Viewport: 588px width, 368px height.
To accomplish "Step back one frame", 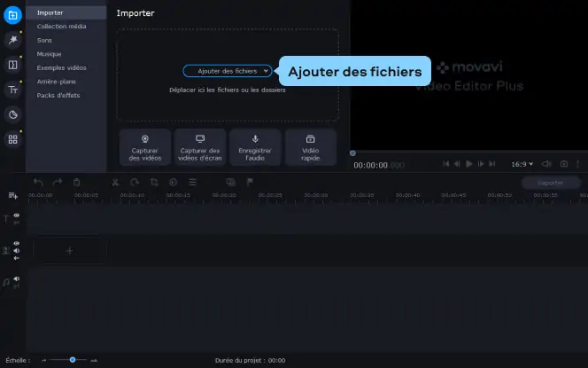I will 457,164.
